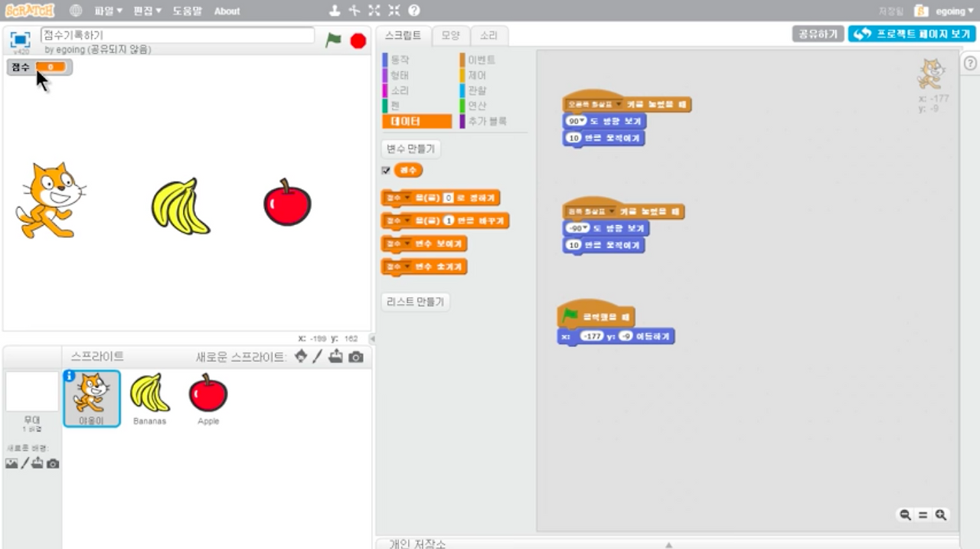
Task: Expand the 개인 저장소 backpack panel
Action: point(668,544)
